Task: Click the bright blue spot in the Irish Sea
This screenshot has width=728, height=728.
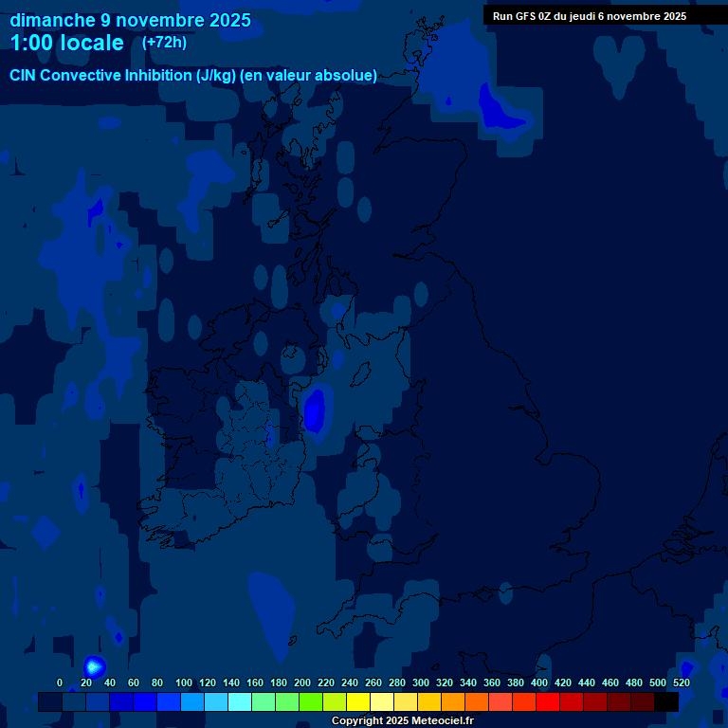Action: [x=315, y=409]
